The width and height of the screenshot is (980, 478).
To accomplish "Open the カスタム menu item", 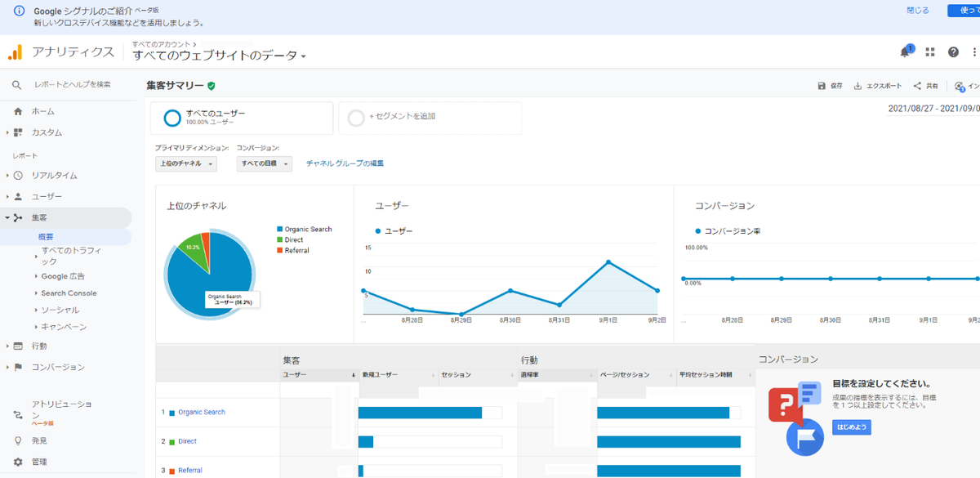I will coord(47,132).
